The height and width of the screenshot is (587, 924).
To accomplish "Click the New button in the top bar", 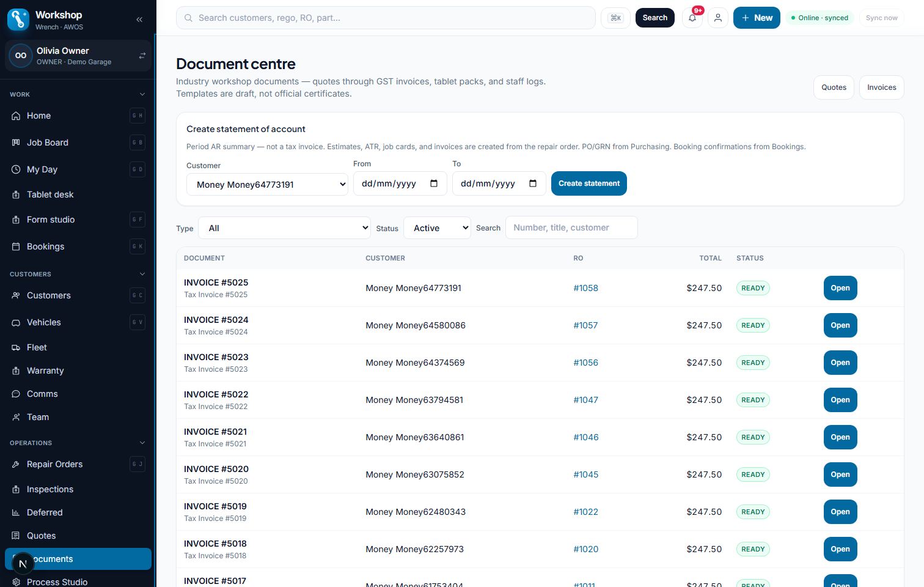I will pyautogui.click(x=757, y=18).
